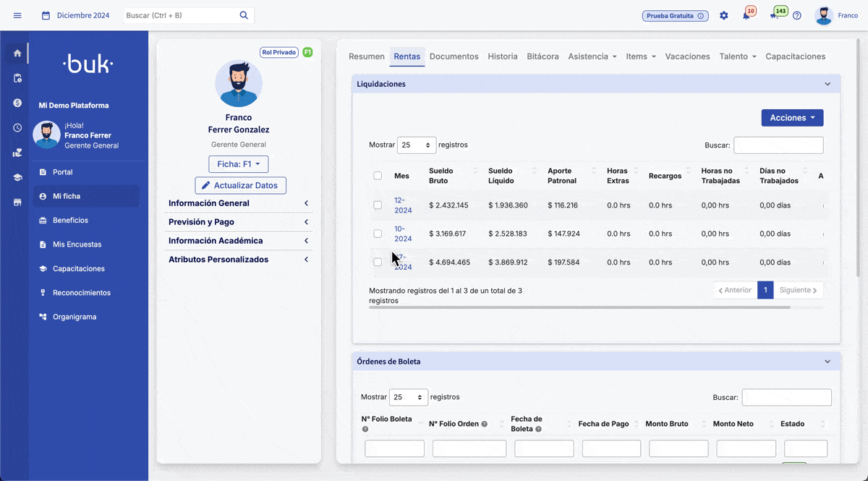Select the dollar coin icon in left rail
Image resolution: width=868 pixels, height=481 pixels.
tap(17, 103)
